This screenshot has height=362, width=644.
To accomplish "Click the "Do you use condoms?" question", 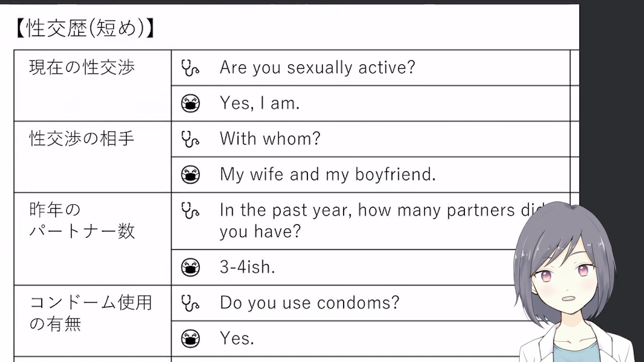I will [309, 303].
